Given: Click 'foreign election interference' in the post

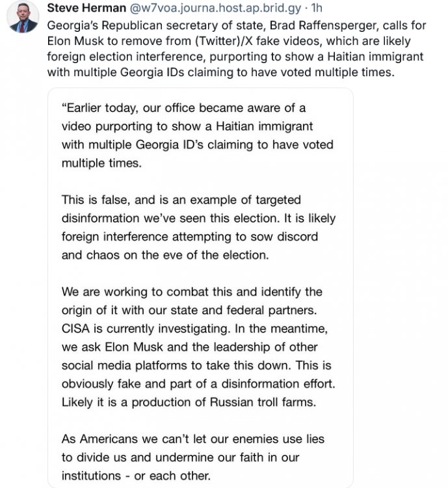Looking at the screenshot, I should point(122,57).
